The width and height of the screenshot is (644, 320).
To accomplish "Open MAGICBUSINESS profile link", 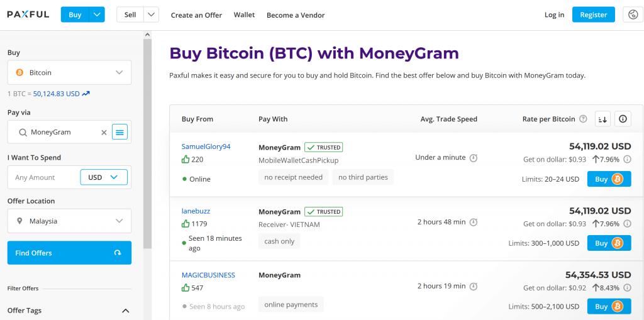I will (x=208, y=275).
